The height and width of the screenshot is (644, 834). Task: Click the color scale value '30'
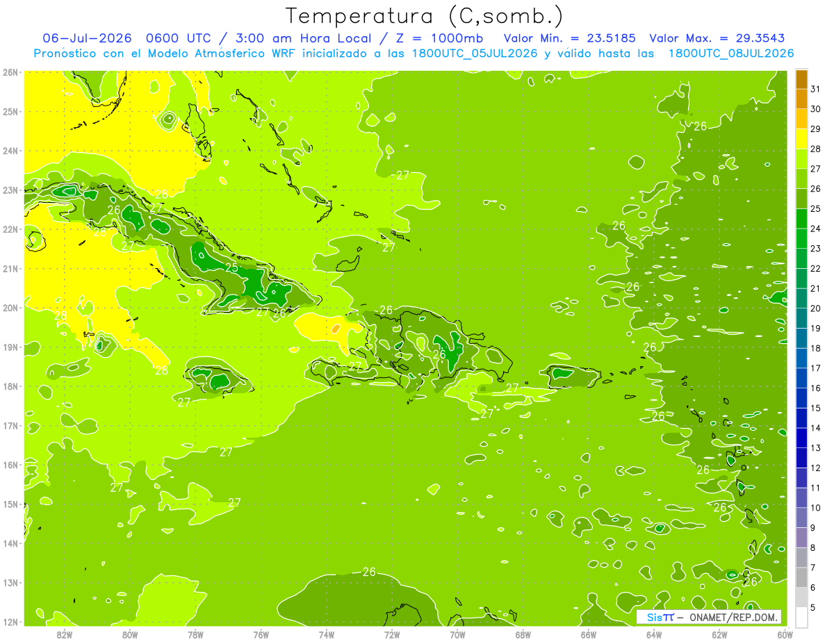click(x=815, y=109)
